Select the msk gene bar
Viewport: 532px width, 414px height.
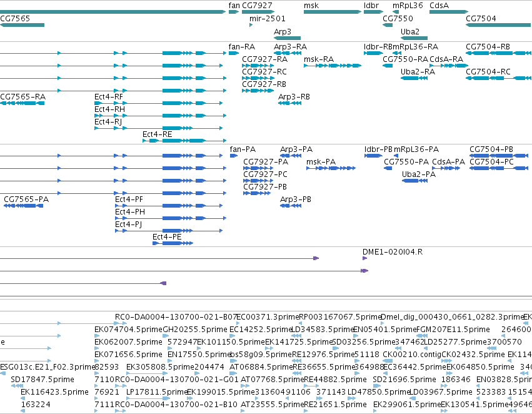tap(333, 12)
